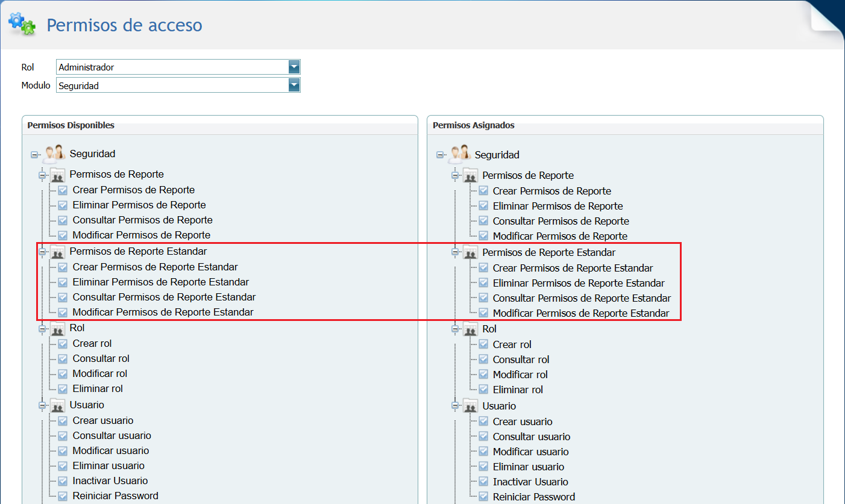Select Consultar usuario label in Permisos Disponibles
Image resolution: width=845 pixels, height=504 pixels.
coord(112,435)
